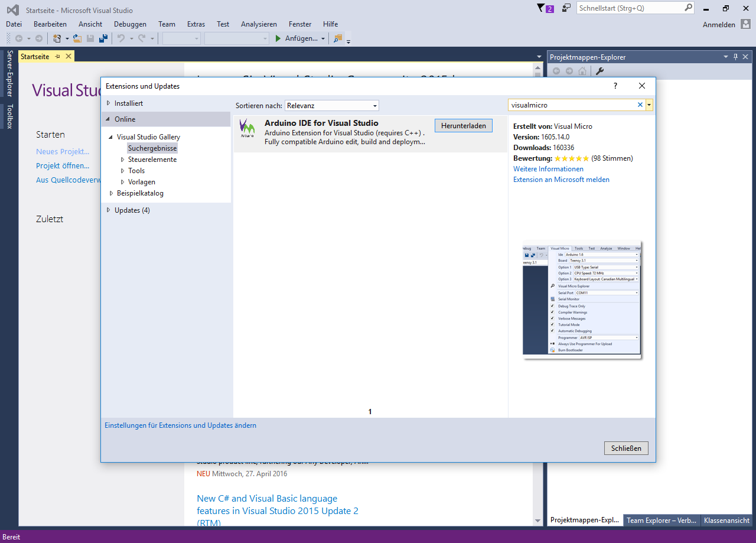
Task: Click the Find in Files toolbar icon
Action: pyautogui.click(x=338, y=38)
